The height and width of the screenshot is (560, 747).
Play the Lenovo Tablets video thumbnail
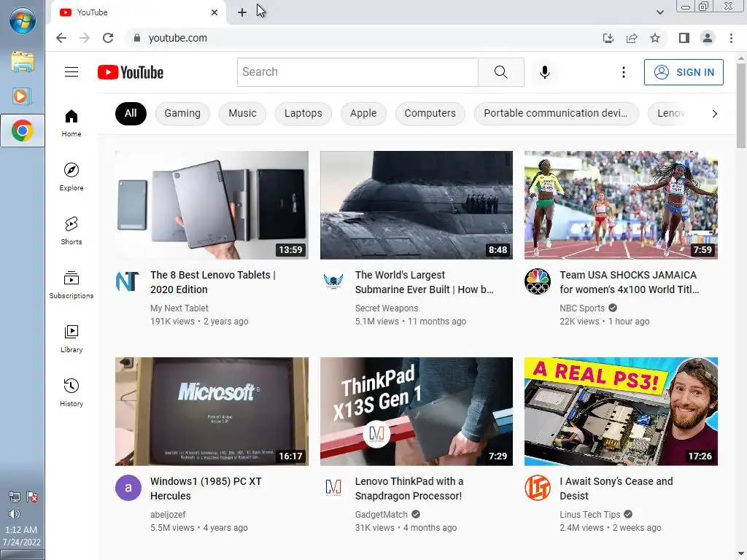point(212,205)
